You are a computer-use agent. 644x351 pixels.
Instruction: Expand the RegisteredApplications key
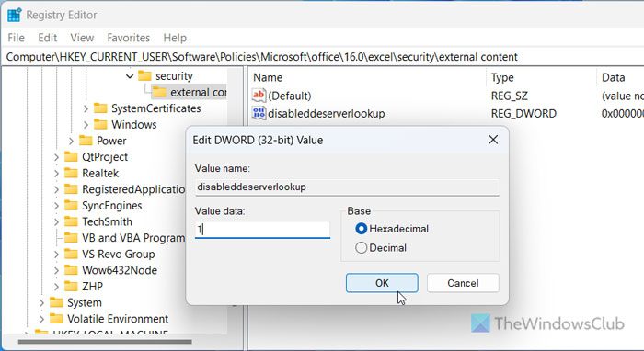coord(56,189)
